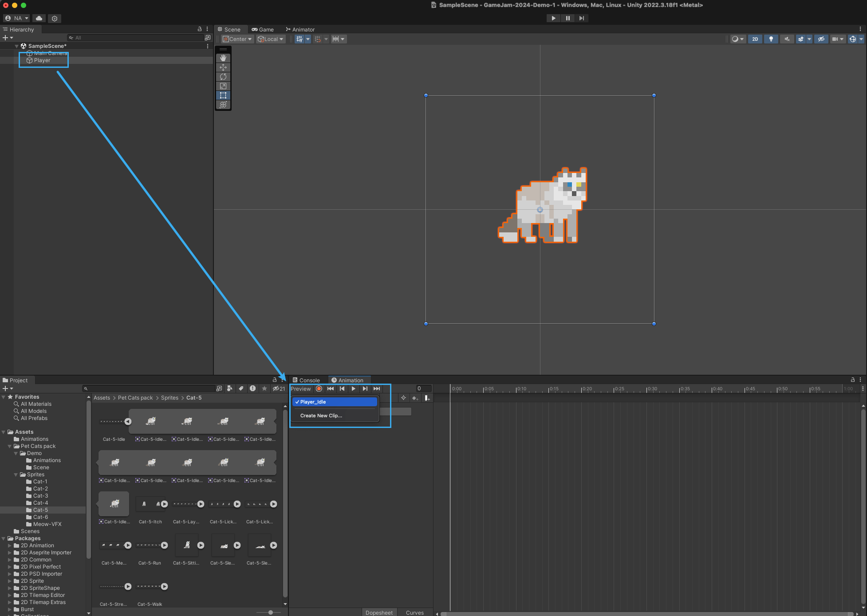Toggle scene audio mute button
Image resolution: width=867 pixels, height=616 pixels.
tap(787, 39)
